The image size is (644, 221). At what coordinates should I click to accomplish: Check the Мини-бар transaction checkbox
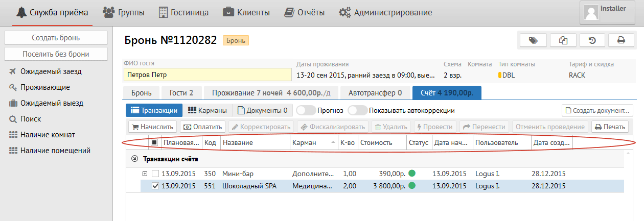(x=155, y=174)
